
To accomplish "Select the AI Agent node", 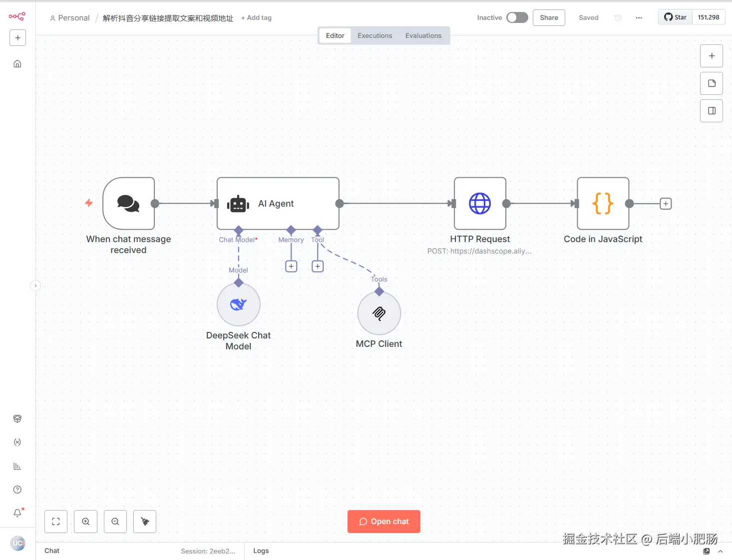I will [x=278, y=204].
